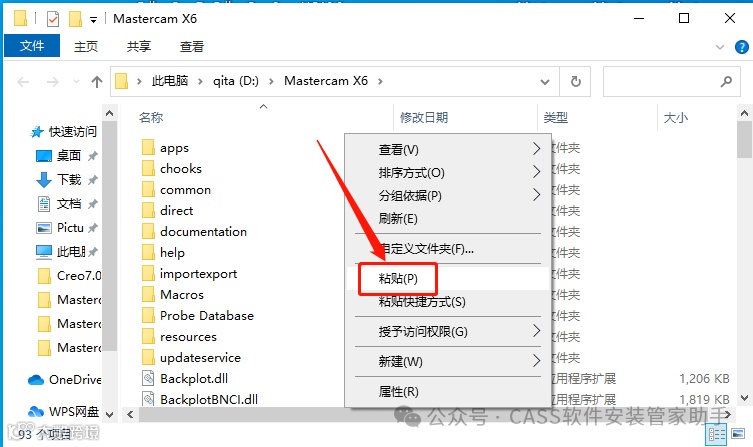Select the BackplotBNCI.dll file icon
Image resolution: width=753 pixels, height=447 pixels.
pyautogui.click(x=148, y=399)
